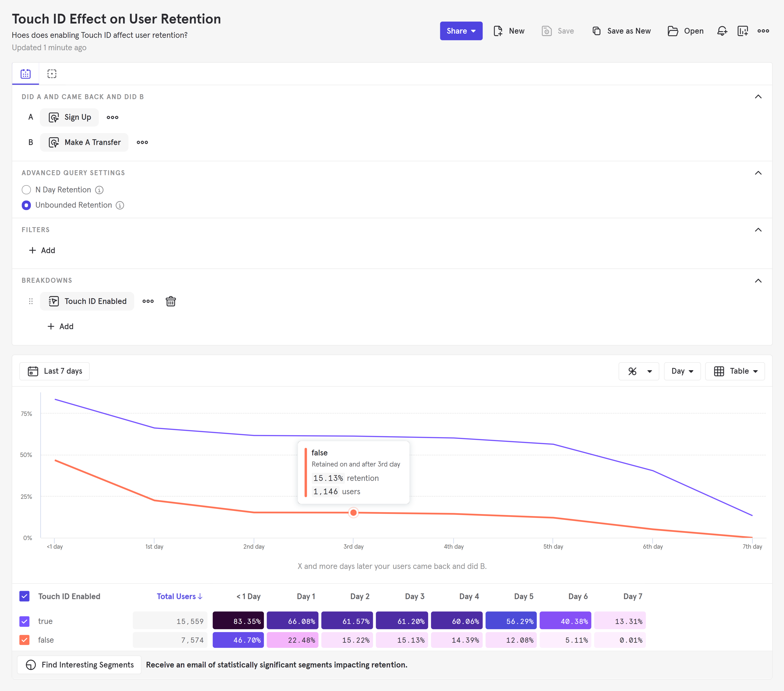This screenshot has width=784, height=691.
Task: Click Find Interesting Segments button
Action: point(79,665)
